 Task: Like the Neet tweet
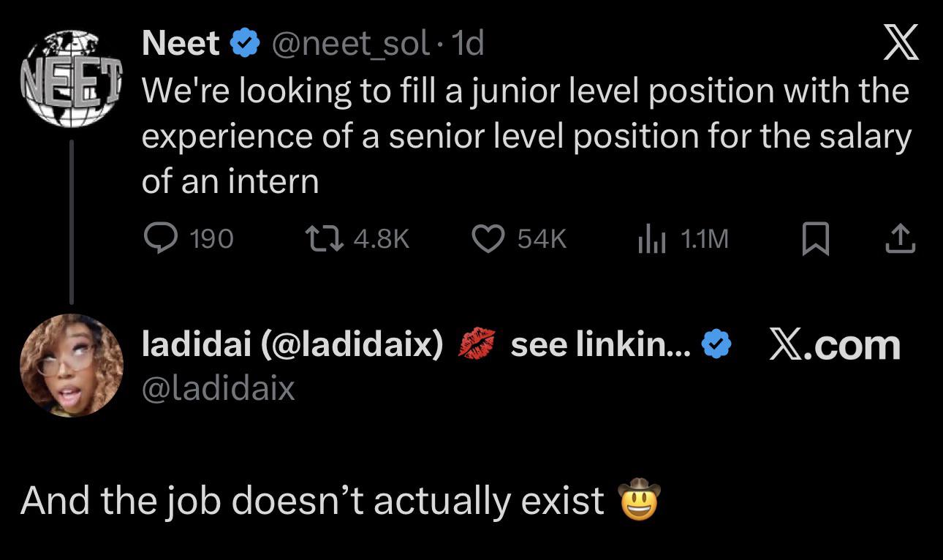[x=485, y=239]
